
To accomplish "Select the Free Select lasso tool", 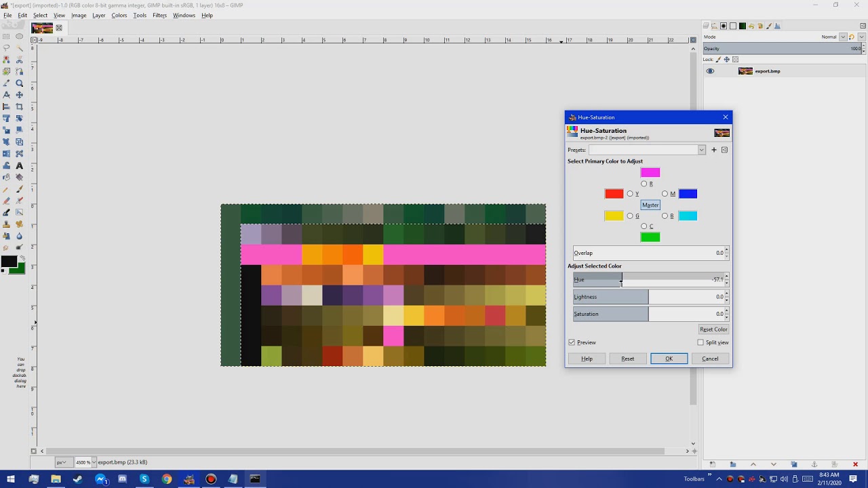I will pyautogui.click(x=6, y=48).
